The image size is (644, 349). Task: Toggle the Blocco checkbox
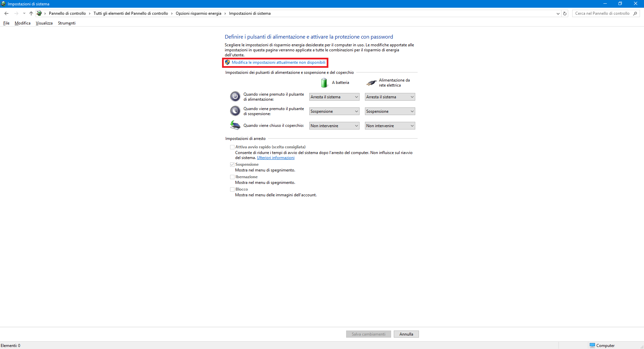[232, 189]
